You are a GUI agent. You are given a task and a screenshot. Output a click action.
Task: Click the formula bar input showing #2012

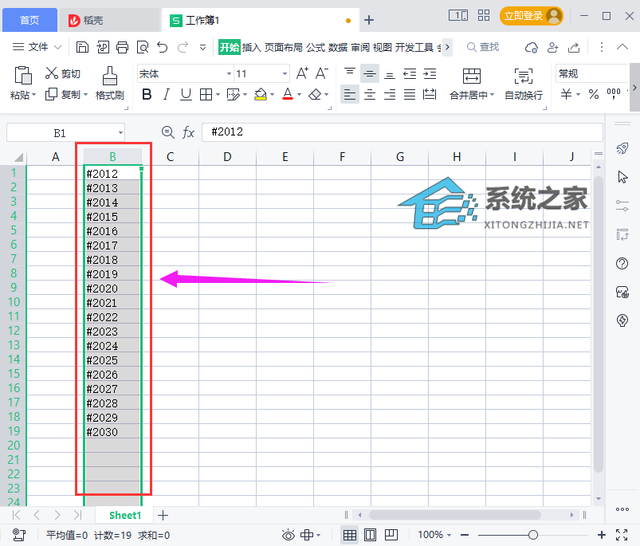(x=402, y=132)
